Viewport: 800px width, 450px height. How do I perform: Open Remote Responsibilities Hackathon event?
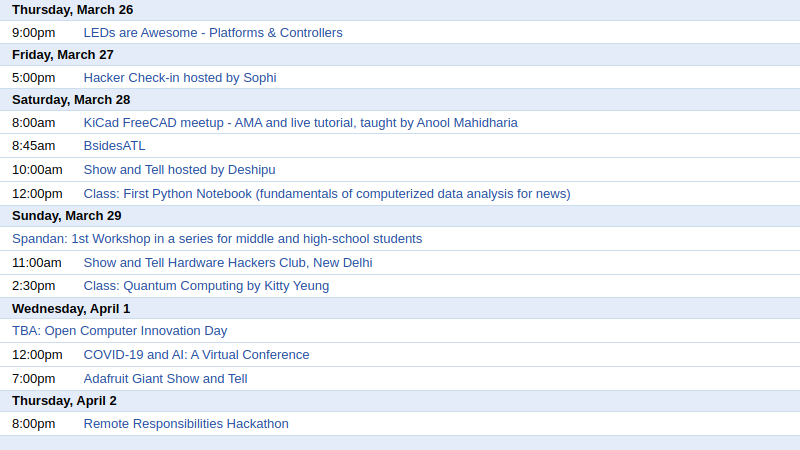186,424
